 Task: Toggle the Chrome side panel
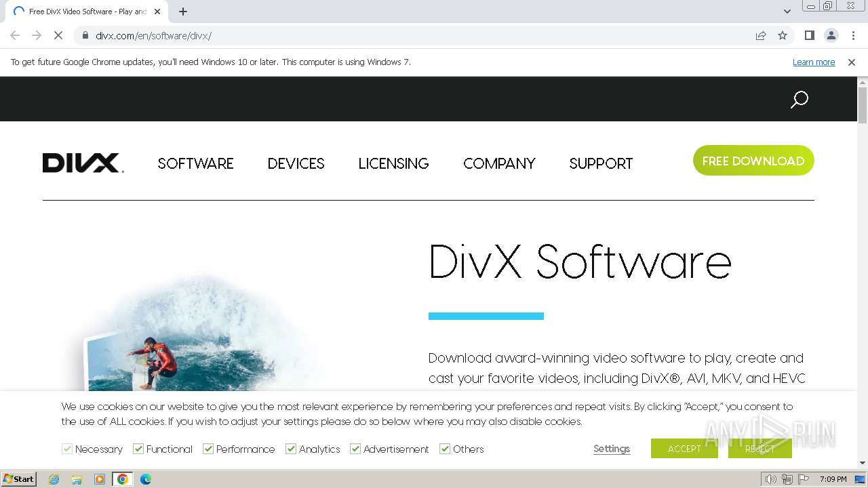(809, 35)
